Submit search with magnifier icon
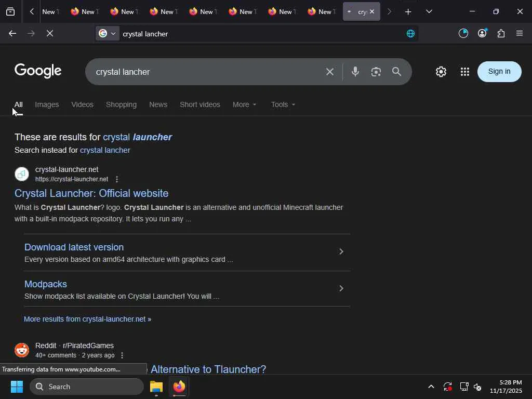This screenshot has height=399, width=532. click(x=396, y=72)
